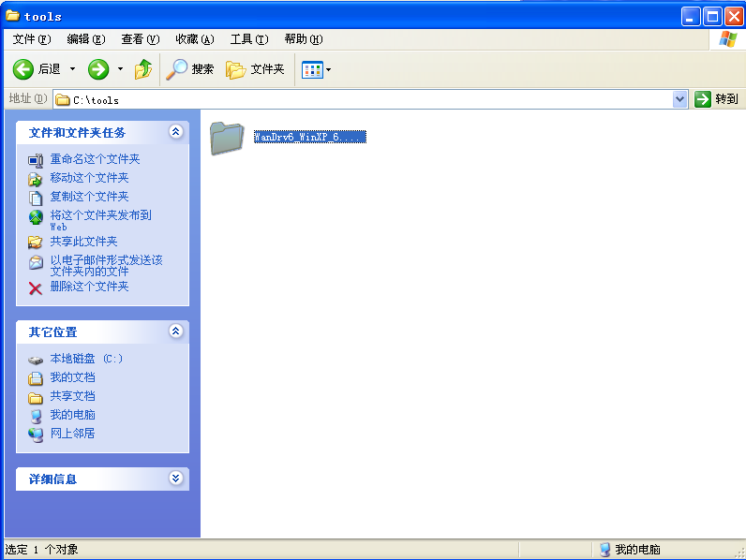Click the Network Neighborhood (网上邻居) icon
Viewport: 746px width, 560px height.
pyautogui.click(x=36, y=435)
